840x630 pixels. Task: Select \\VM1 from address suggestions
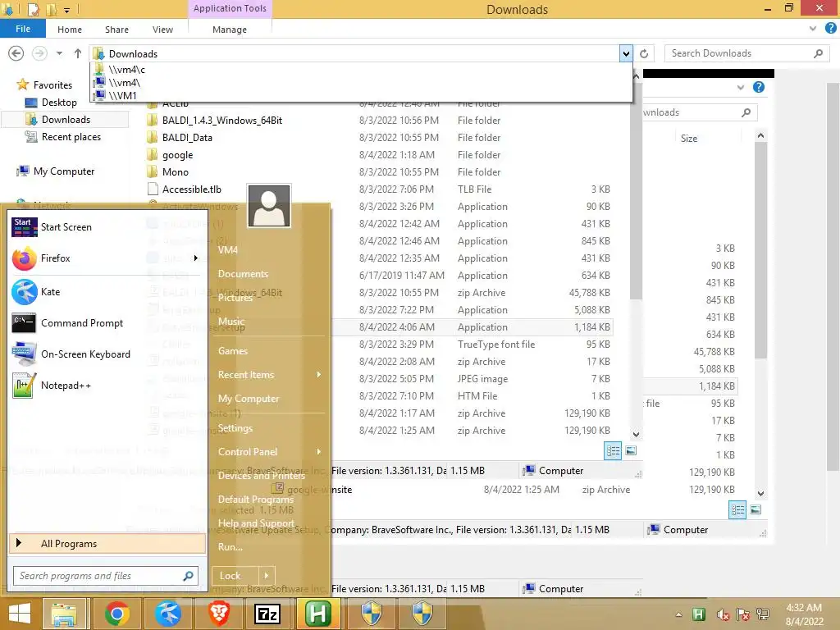click(361, 95)
